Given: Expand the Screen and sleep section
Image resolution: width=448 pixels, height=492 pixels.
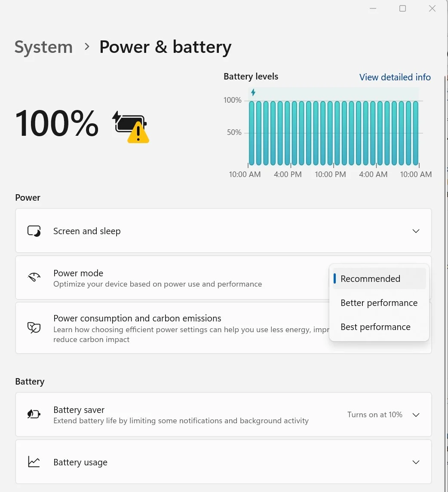Looking at the screenshot, I should tap(415, 231).
